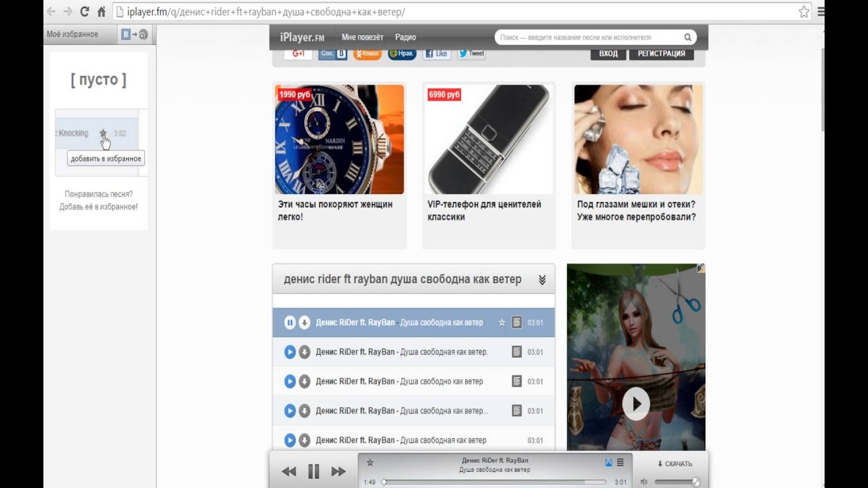Show lyrics for track ending with ветер...

[x=517, y=411]
